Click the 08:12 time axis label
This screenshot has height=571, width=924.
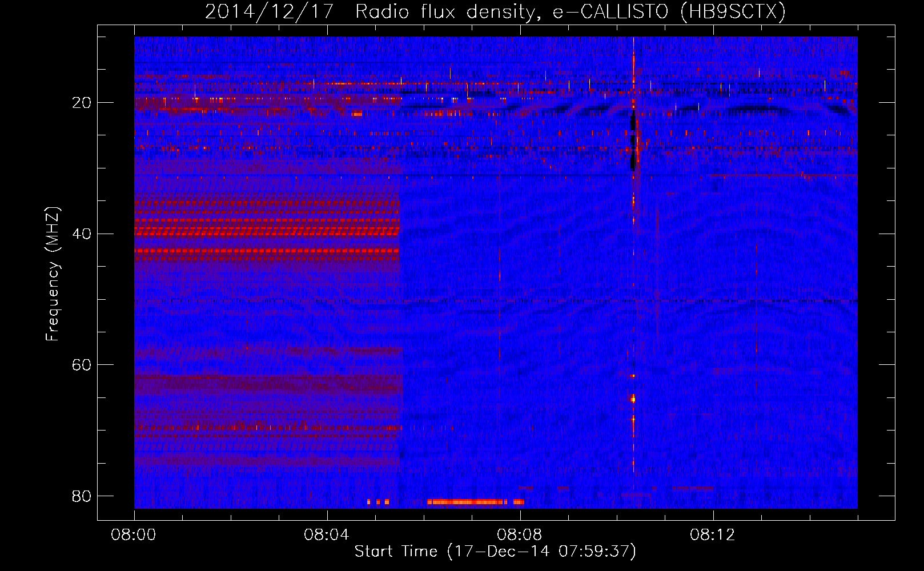713,535
